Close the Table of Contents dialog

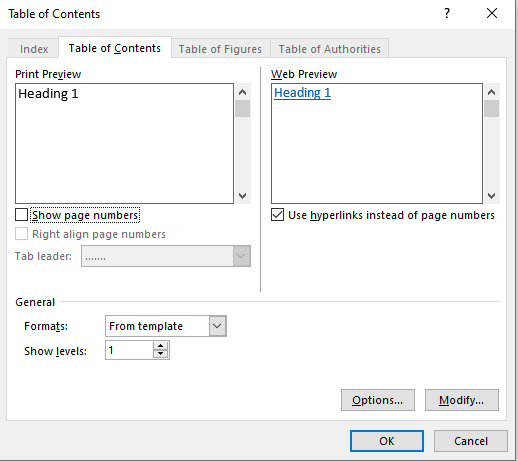(492, 13)
